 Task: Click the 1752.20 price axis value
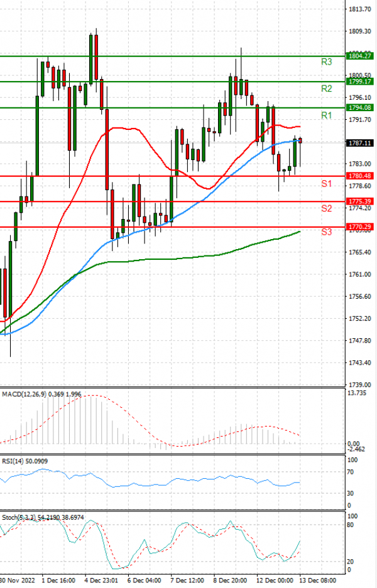click(x=360, y=319)
